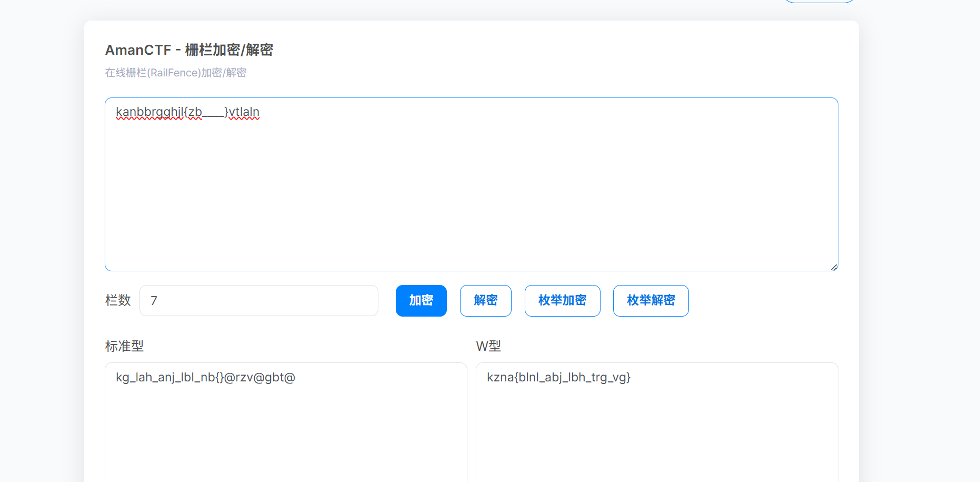Click the 在线栅栏(RailFence)加密/解密 subtitle

tap(175, 73)
